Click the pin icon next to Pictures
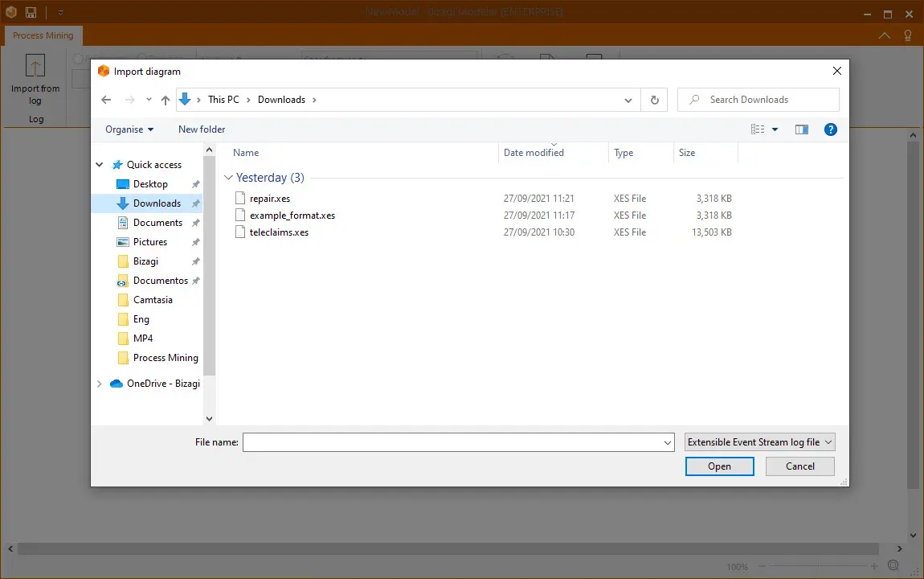Image resolution: width=924 pixels, height=579 pixels. click(195, 242)
